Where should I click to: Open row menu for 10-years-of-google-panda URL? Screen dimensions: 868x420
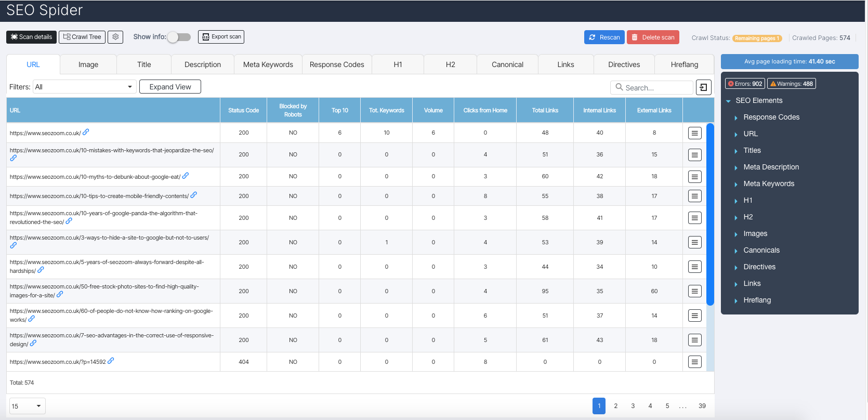(694, 218)
